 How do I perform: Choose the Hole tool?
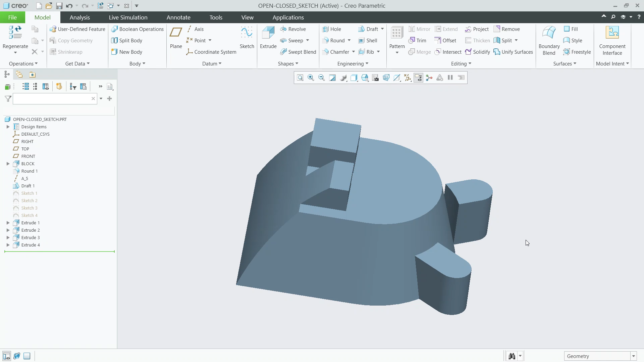(x=331, y=29)
